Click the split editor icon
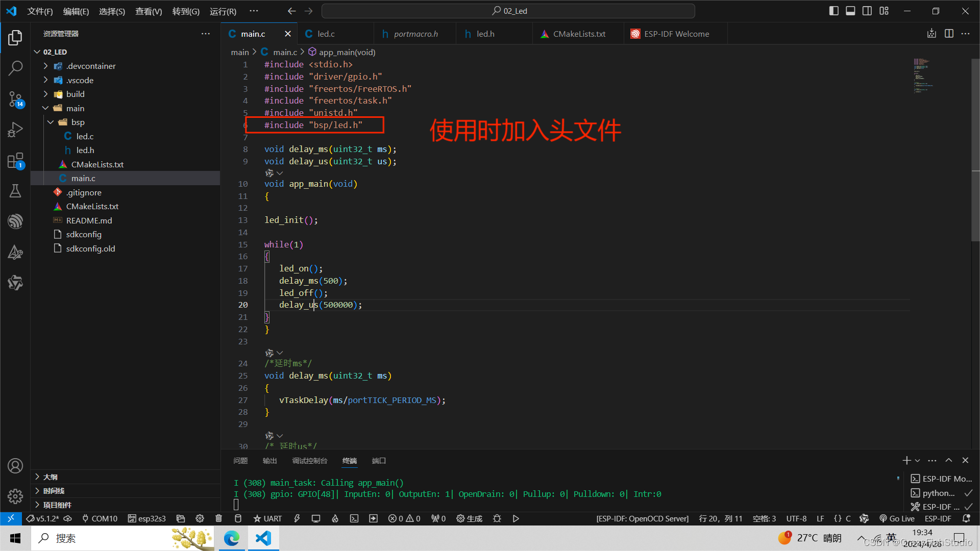The width and height of the screenshot is (980, 551). [x=949, y=34]
